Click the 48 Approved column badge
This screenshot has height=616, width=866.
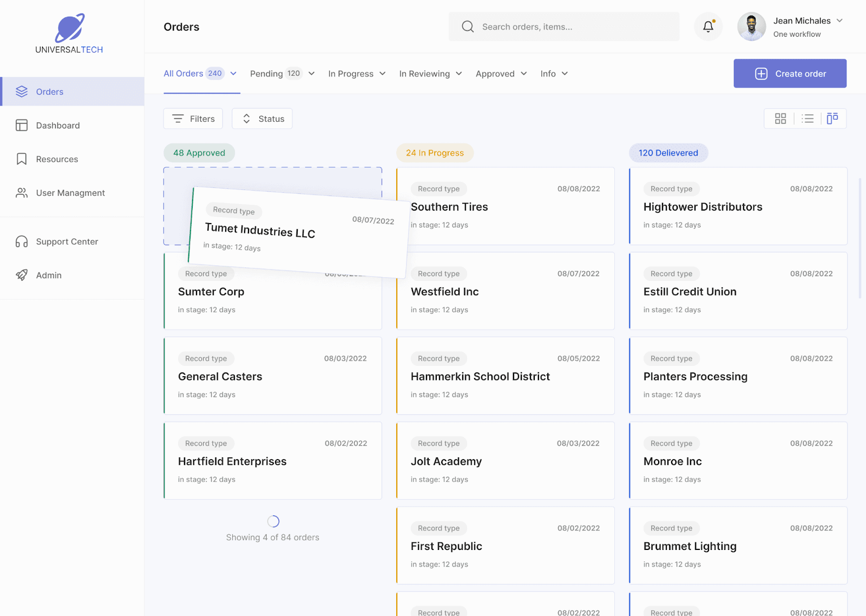point(199,153)
